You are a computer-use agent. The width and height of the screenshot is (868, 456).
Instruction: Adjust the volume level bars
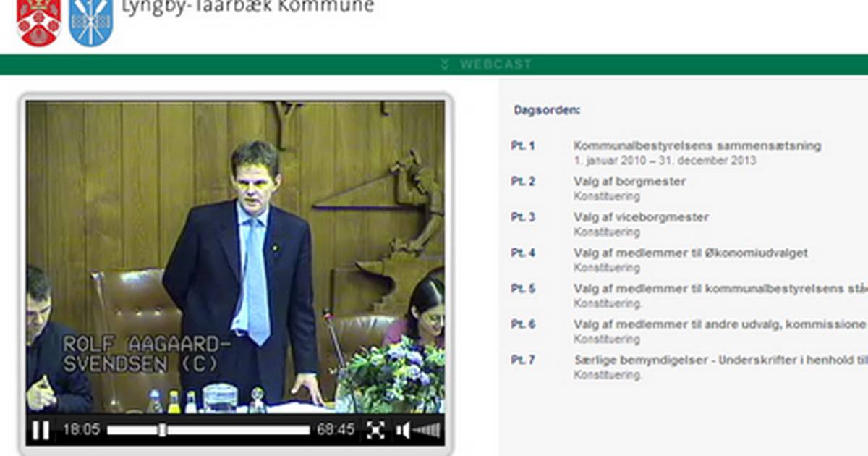[x=427, y=431]
